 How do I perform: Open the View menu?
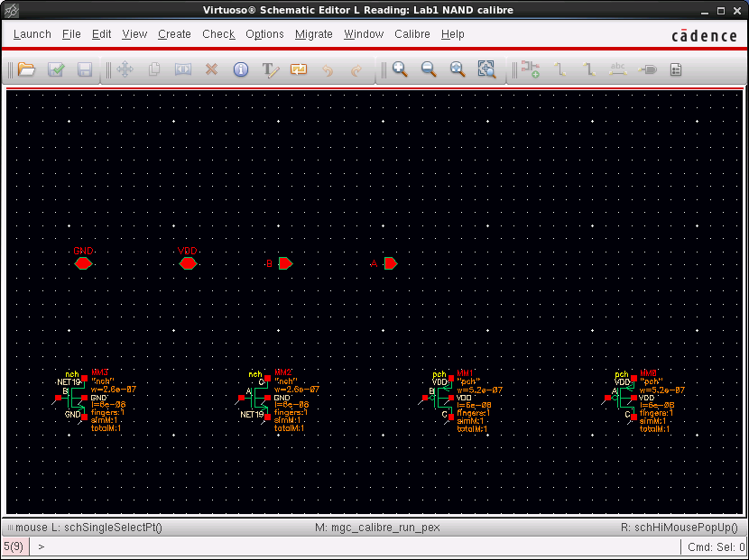click(134, 34)
